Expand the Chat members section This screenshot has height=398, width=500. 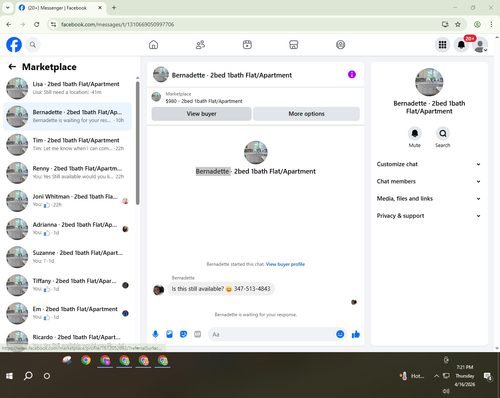[x=429, y=181]
